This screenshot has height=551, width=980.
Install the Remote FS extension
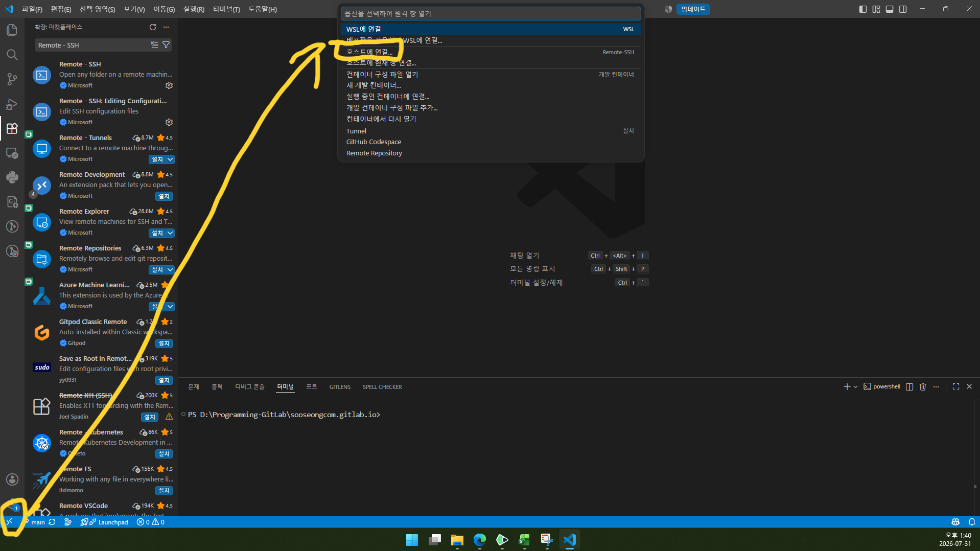click(164, 491)
